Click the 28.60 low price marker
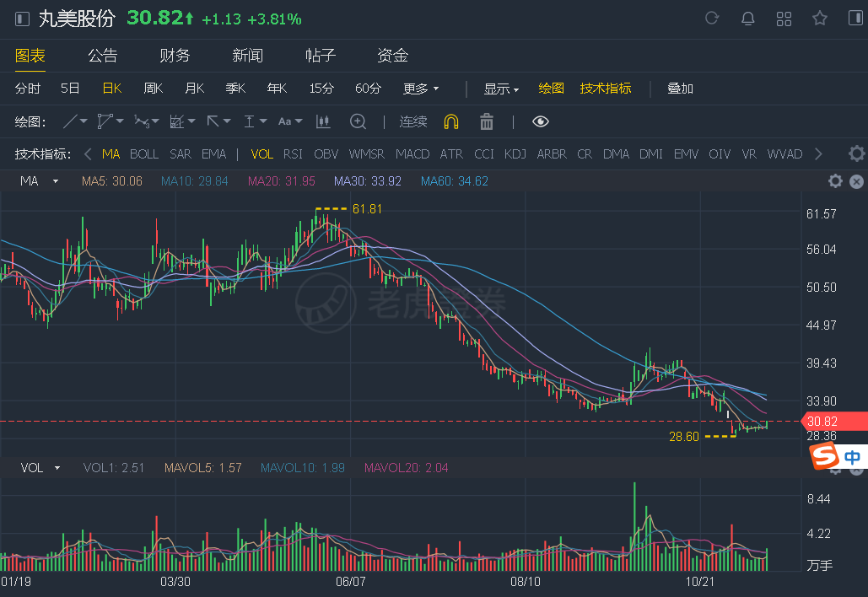 coord(684,437)
